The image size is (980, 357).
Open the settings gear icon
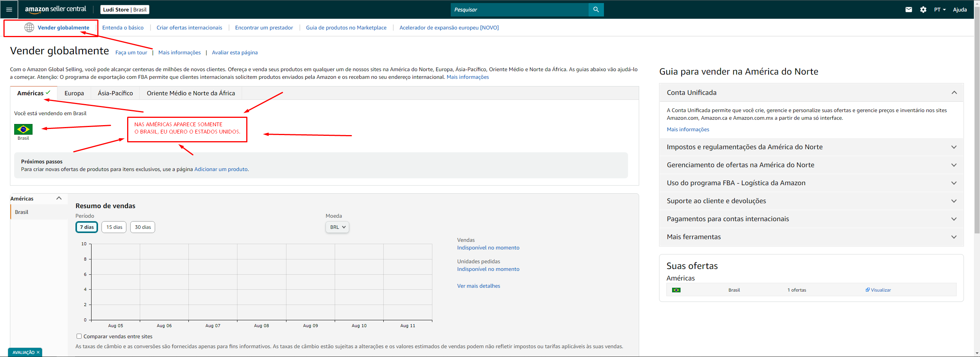[x=923, y=10]
